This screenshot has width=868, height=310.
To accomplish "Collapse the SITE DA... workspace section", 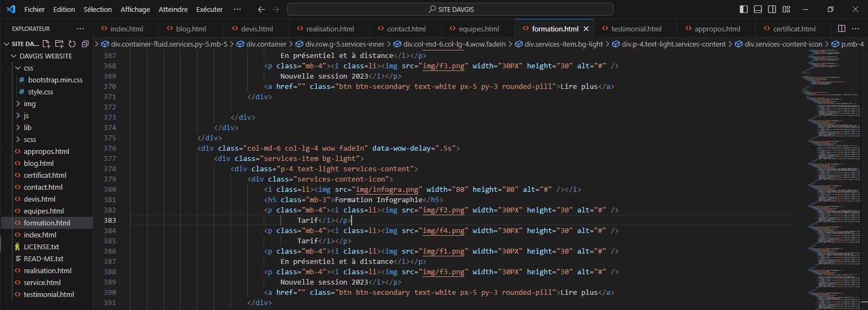I will pyautogui.click(x=7, y=44).
